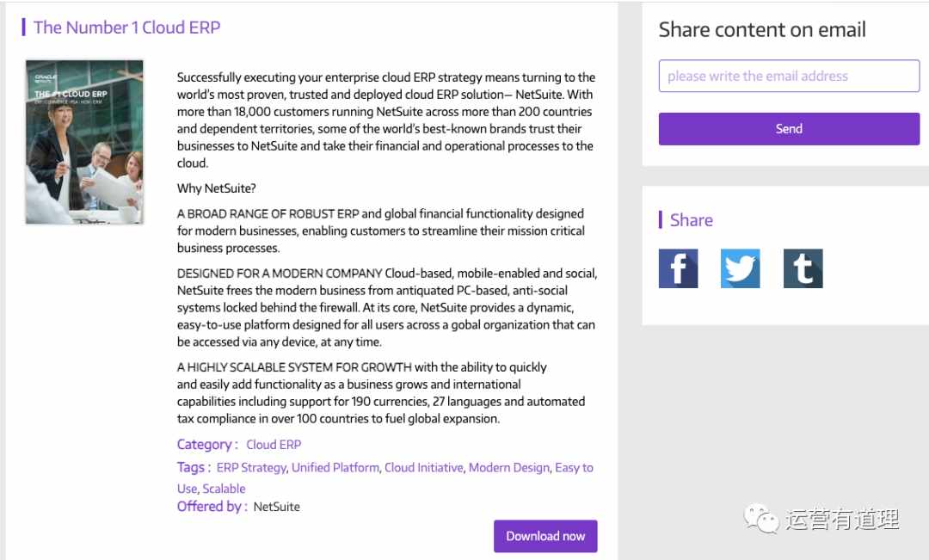This screenshot has height=560, width=929.
Task: Open the Scalable tag link
Action: tap(224, 489)
